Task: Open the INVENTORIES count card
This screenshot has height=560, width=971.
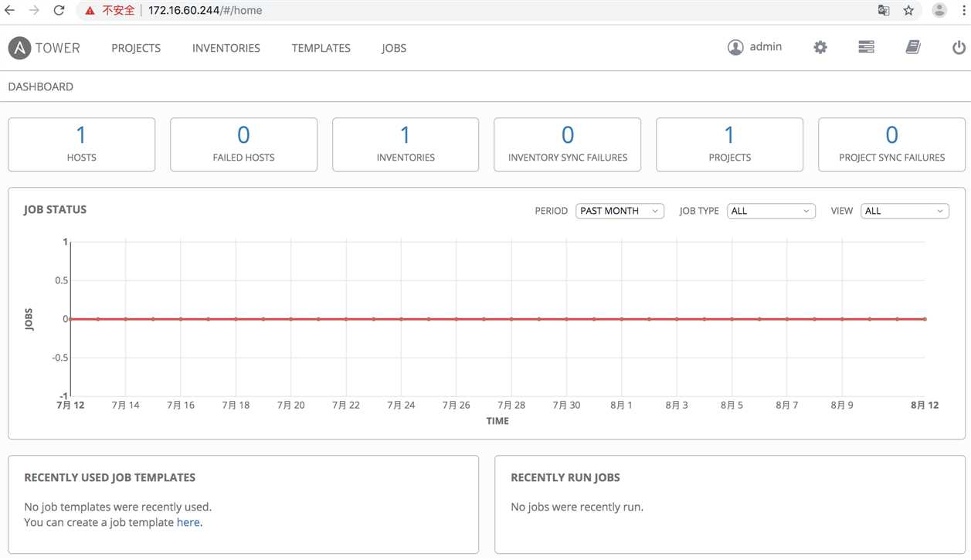Action: 406,144
